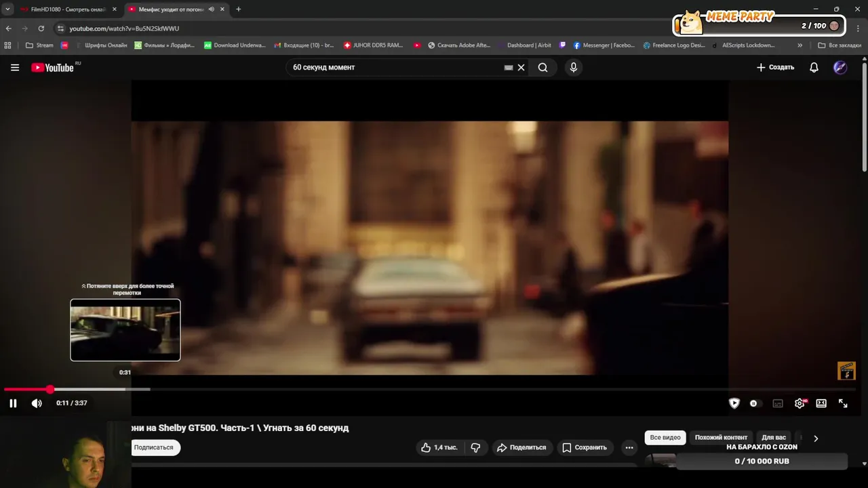
Task: Open the apps grid in bookmarks bar
Action: tap(8, 45)
